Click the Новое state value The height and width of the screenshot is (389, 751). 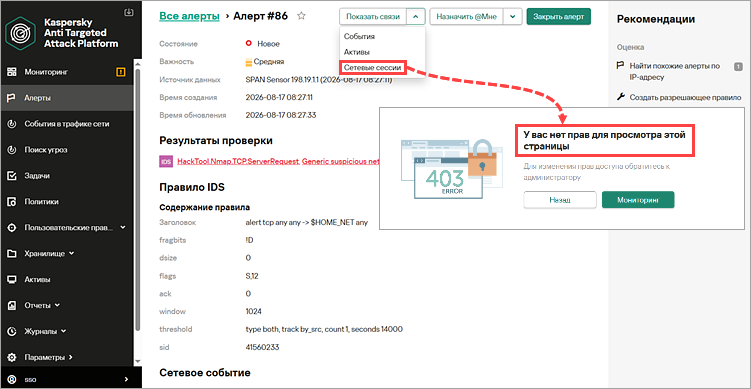[268, 44]
